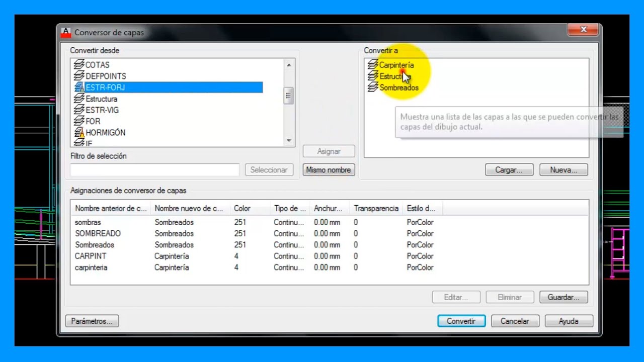Screen dimensions: 644x362
Task: Click the ESTR-VIG layer icon
Action: click(x=79, y=110)
